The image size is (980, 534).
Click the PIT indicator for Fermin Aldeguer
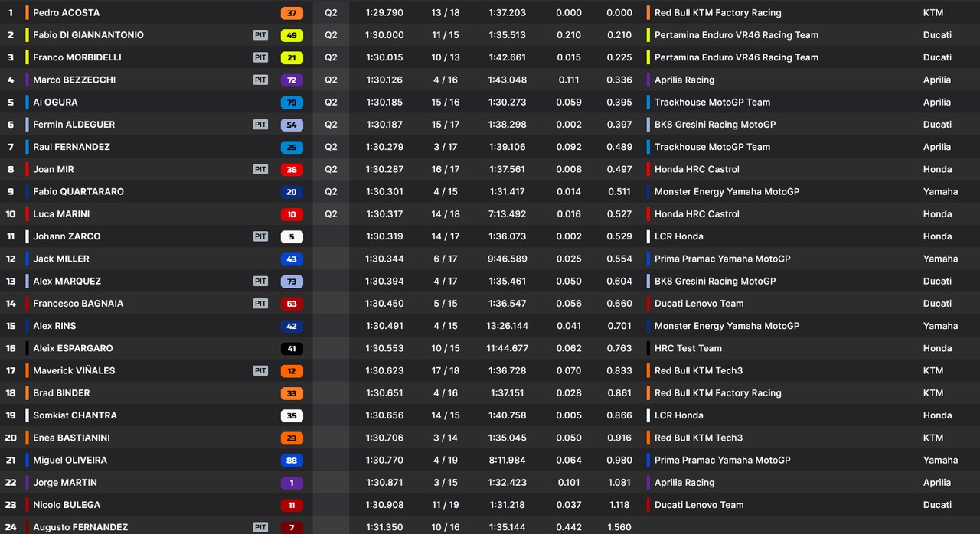260,125
